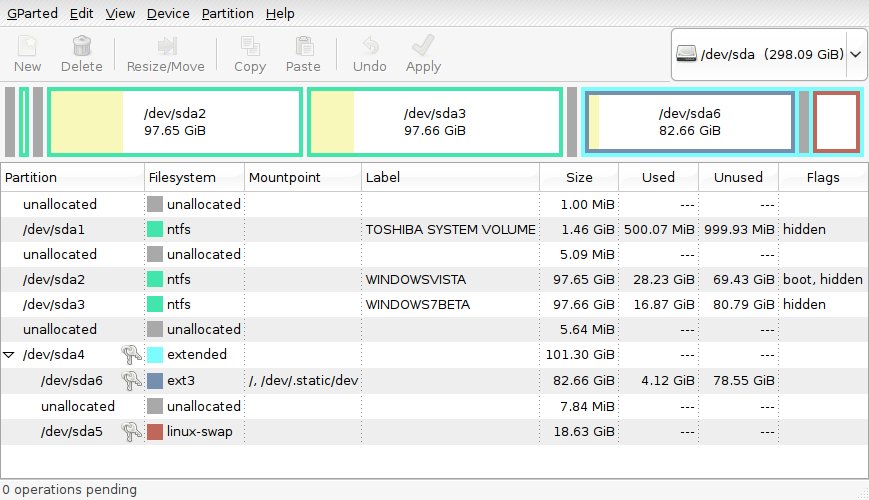Screen dimensions: 869x500
Task: Open the GParted menu
Action: pyautogui.click(x=32, y=14)
